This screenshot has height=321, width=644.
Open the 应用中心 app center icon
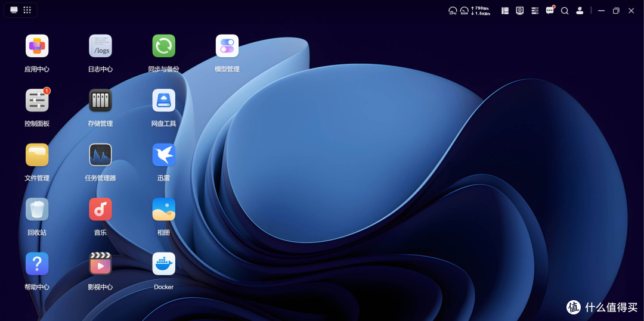pos(37,46)
